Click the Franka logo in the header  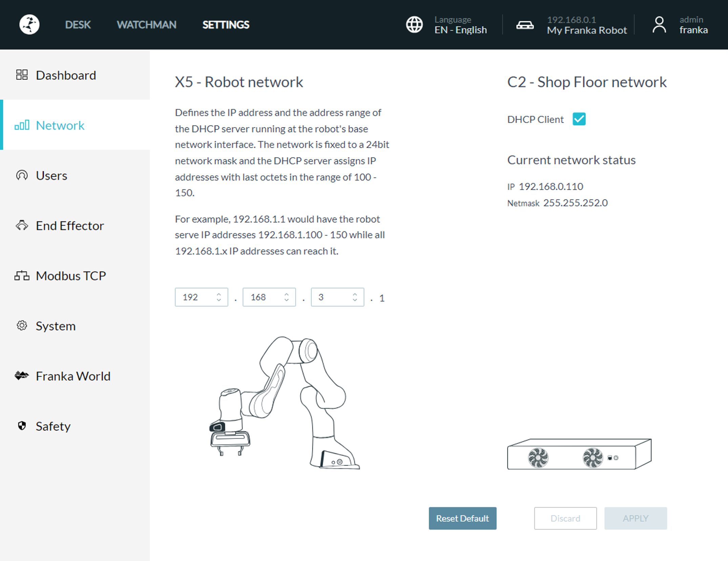tap(29, 24)
